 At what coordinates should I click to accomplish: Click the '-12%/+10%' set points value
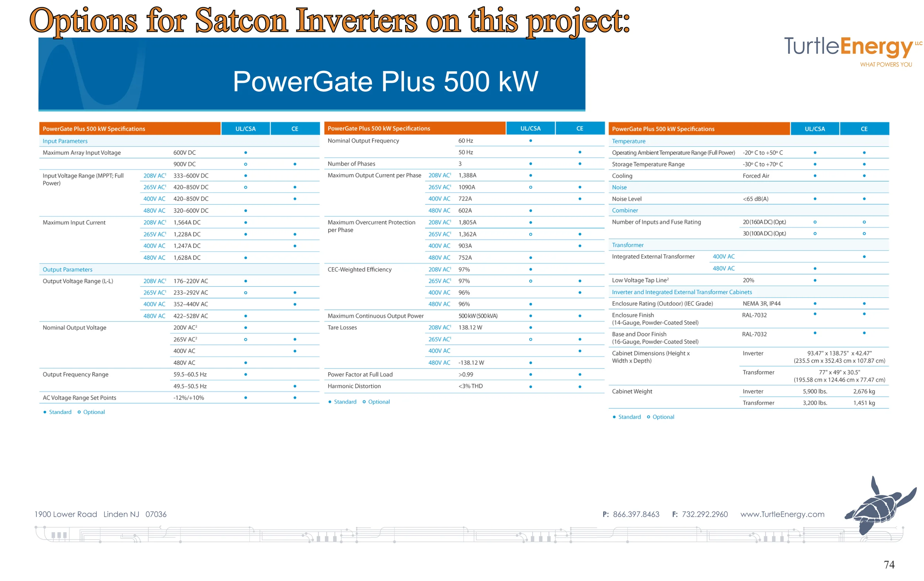click(188, 398)
